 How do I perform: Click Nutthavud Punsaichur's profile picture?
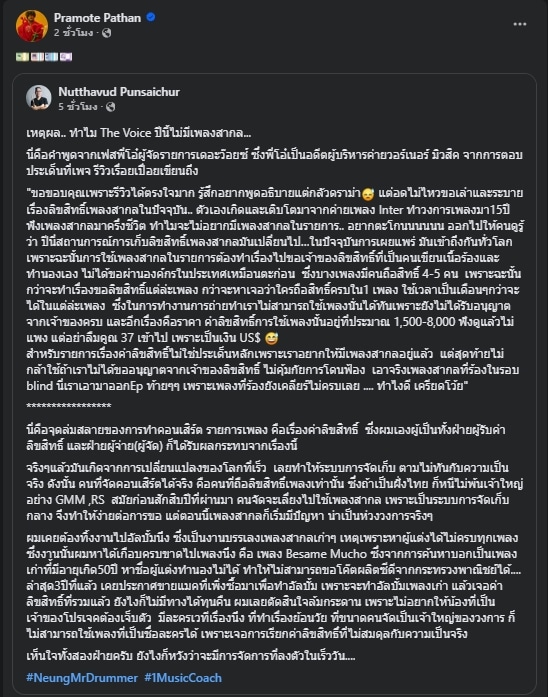tap(39, 97)
